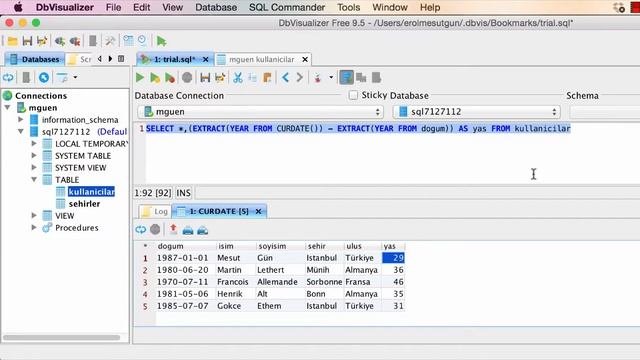Switch to the mguen kullanicilar tab

pos(261,60)
